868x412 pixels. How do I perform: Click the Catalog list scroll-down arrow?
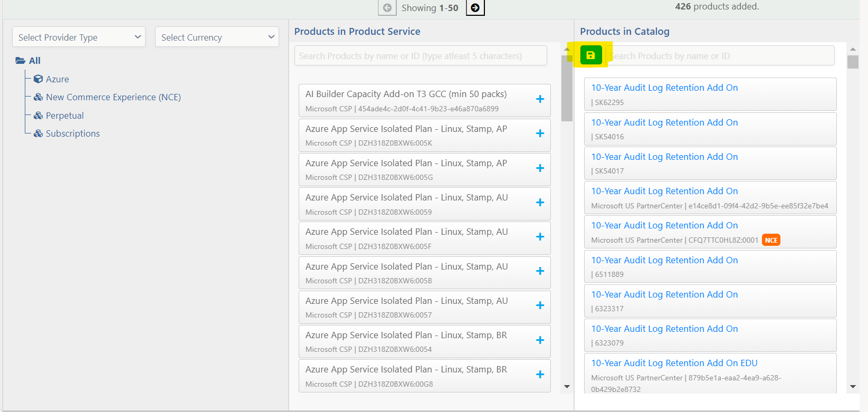[x=853, y=387]
